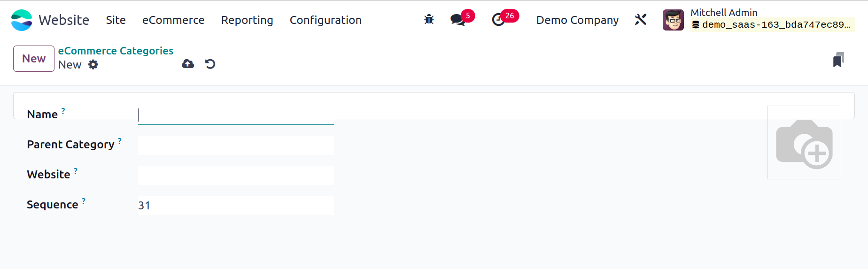Click the Parent Category label

pos(70,145)
